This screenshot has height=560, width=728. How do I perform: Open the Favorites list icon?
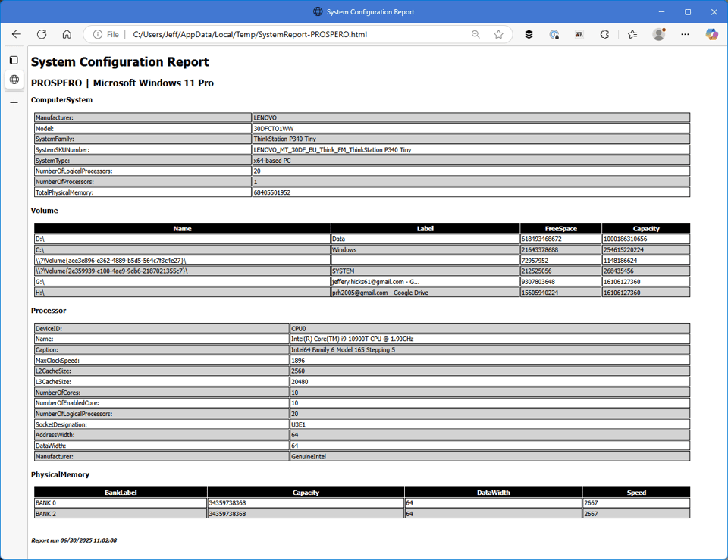tap(632, 34)
